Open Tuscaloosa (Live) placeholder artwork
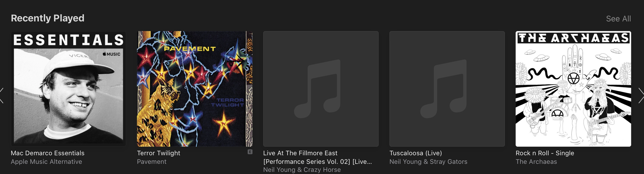 pyautogui.click(x=447, y=89)
